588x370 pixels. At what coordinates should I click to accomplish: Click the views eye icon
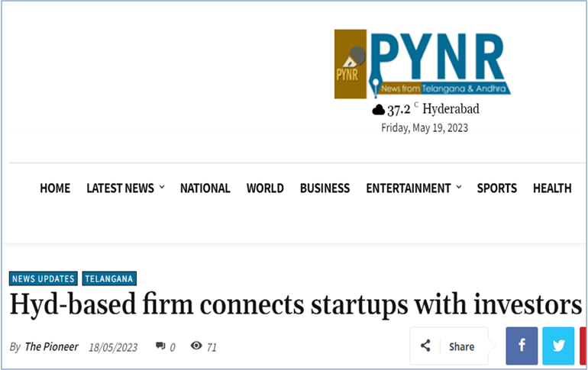(x=196, y=346)
